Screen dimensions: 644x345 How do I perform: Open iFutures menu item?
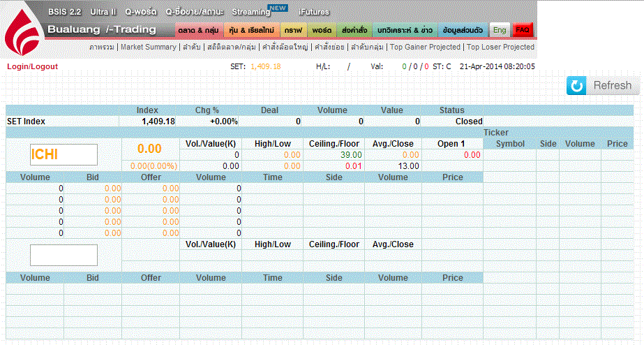point(314,12)
